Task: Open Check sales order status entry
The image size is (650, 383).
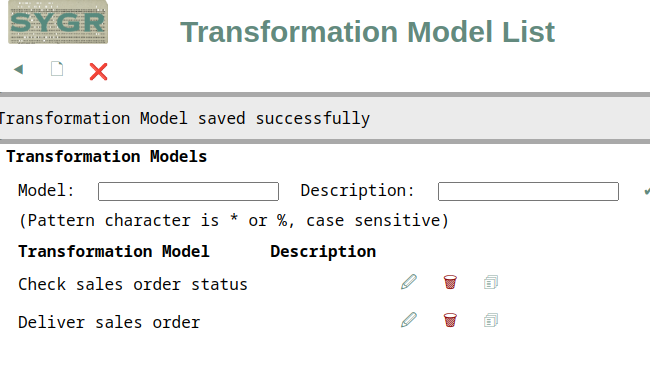Action: [x=133, y=285]
